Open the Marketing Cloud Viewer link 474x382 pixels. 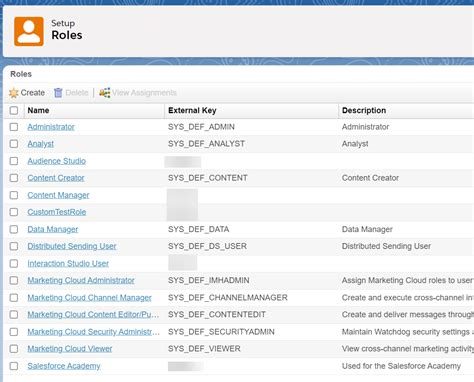pyautogui.click(x=70, y=349)
